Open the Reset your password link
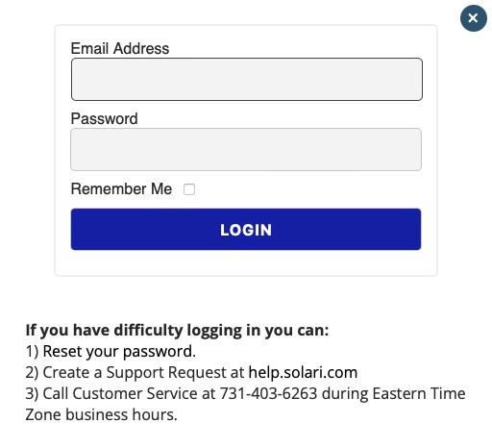 119,351
